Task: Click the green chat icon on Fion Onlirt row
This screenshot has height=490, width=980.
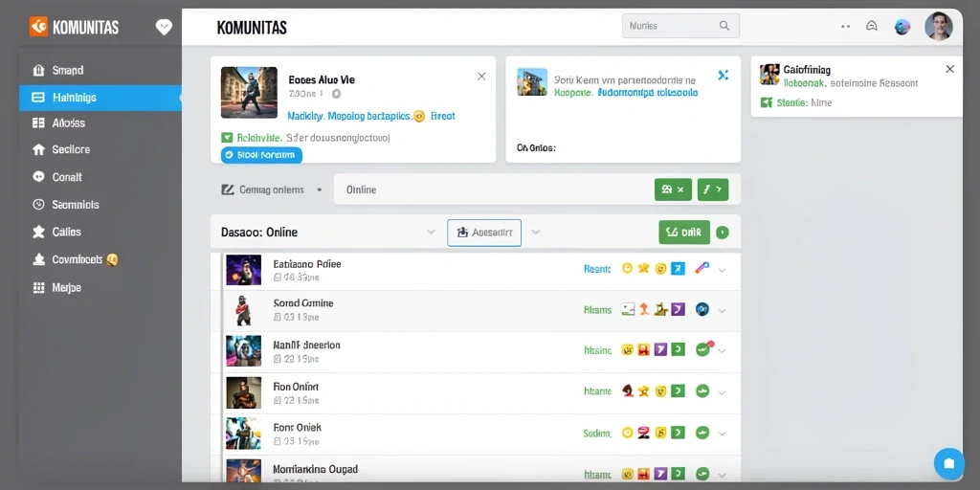Action: pyautogui.click(x=702, y=391)
